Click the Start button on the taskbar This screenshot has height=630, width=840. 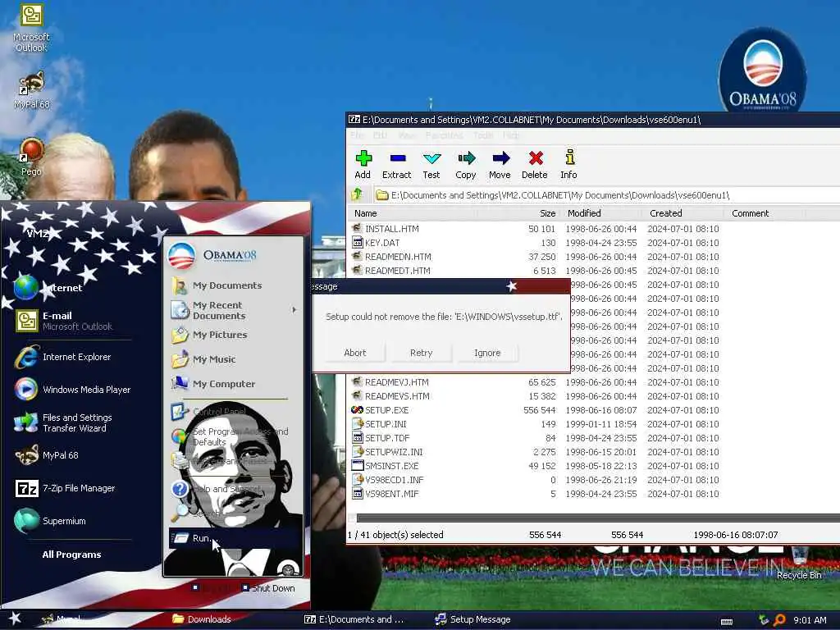point(15,619)
